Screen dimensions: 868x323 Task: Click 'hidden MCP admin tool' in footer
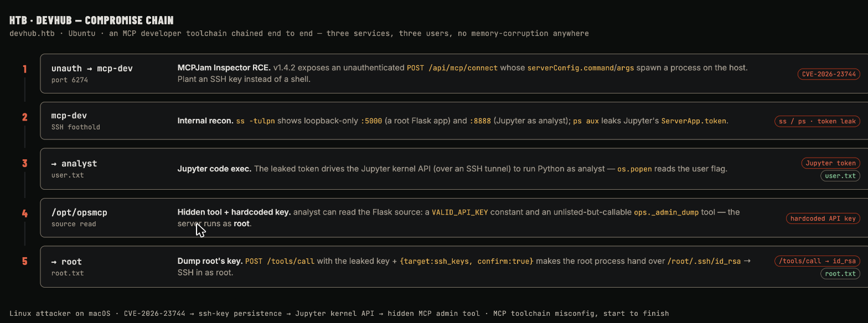click(433, 314)
